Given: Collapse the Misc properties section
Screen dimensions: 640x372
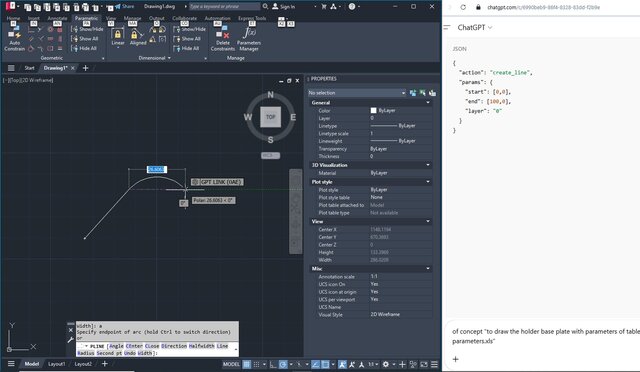Looking at the screenshot, I should click(428, 269).
